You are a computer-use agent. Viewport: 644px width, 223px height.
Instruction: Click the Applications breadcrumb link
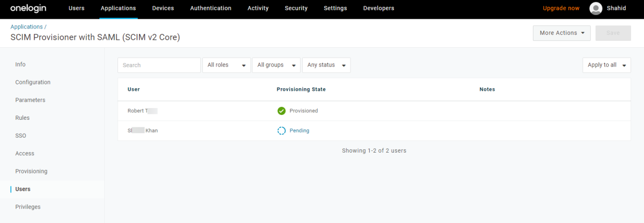click(26, 27)
